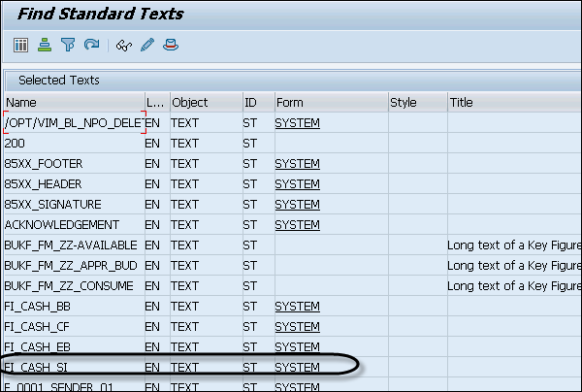Select the 85XX_FOOTER text name

click(44, 164)
